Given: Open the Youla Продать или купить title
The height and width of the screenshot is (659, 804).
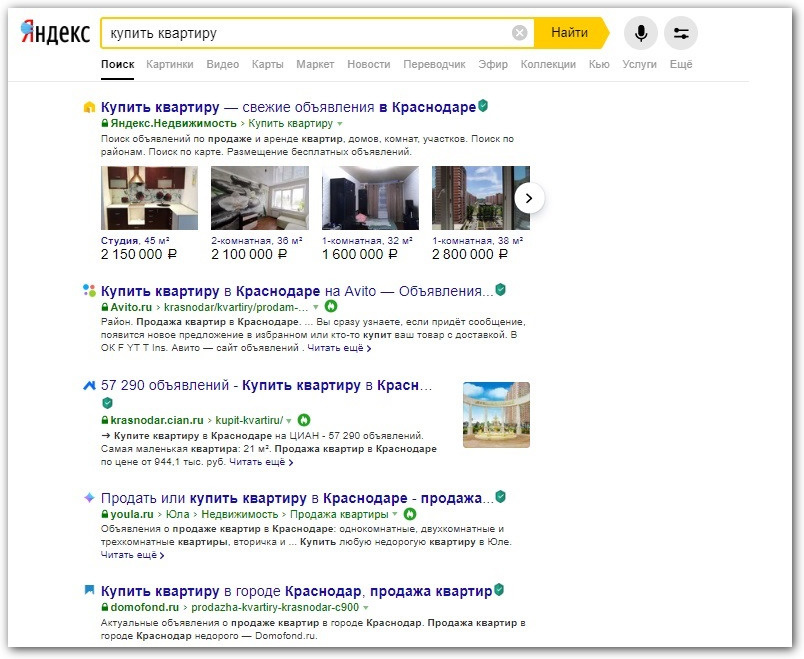Looking at the screenshot, I should (x=297, y=498).
